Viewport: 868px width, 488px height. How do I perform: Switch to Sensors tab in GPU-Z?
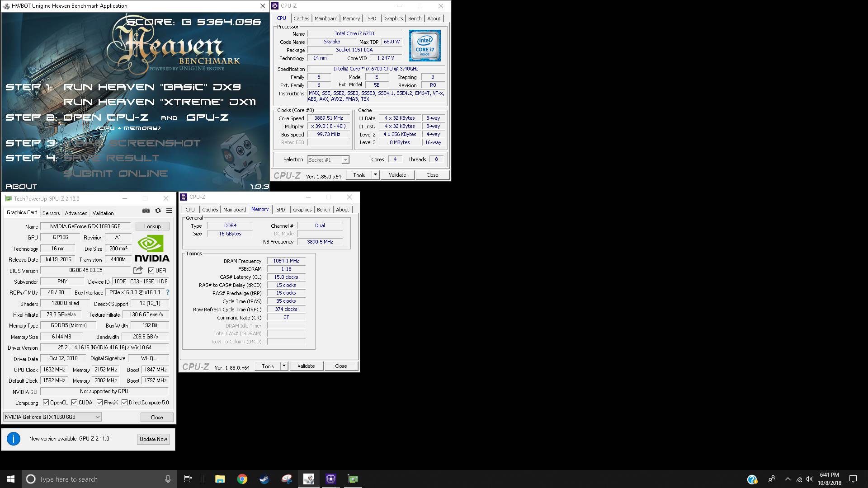coord(51,213)
